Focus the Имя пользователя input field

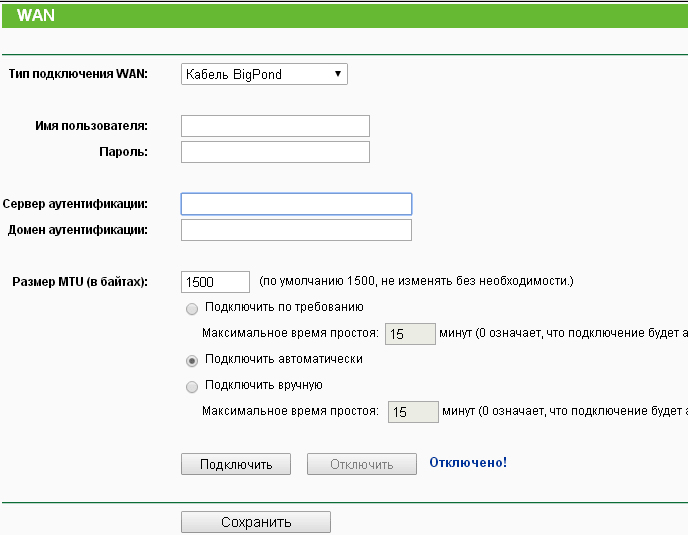click(x=275, y=126)
